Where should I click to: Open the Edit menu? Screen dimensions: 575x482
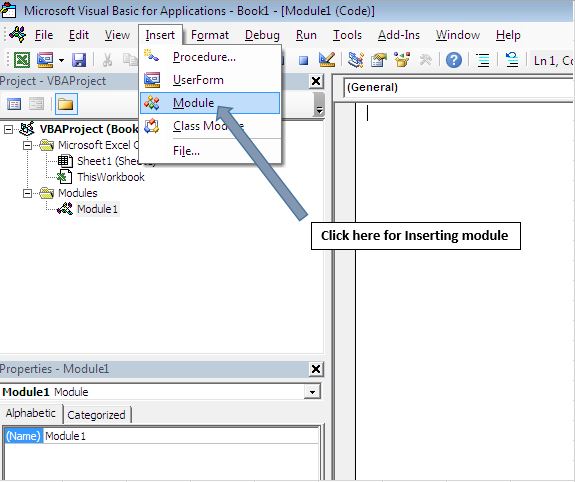[x=78, y=35]
